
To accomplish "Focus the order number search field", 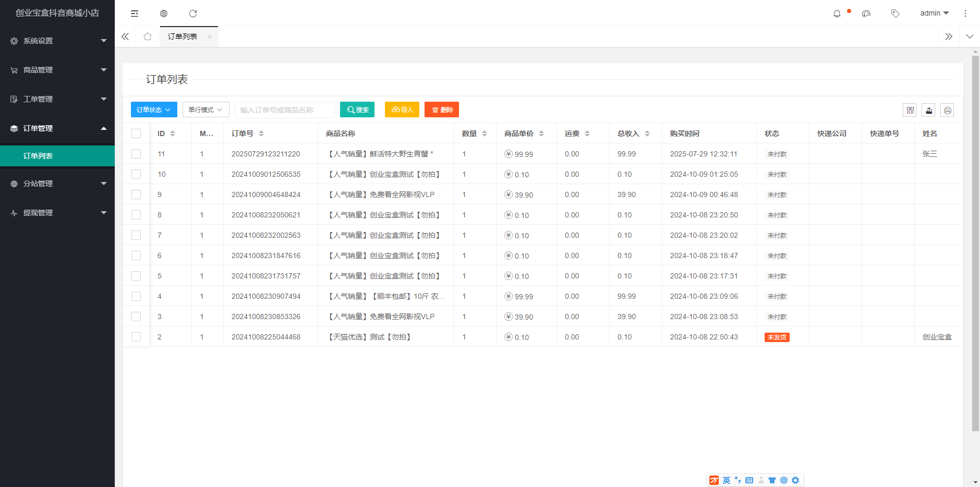I will coord(284,110).
